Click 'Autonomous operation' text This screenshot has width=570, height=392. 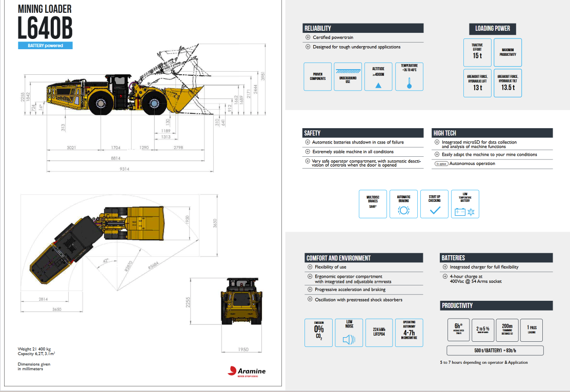472,164
